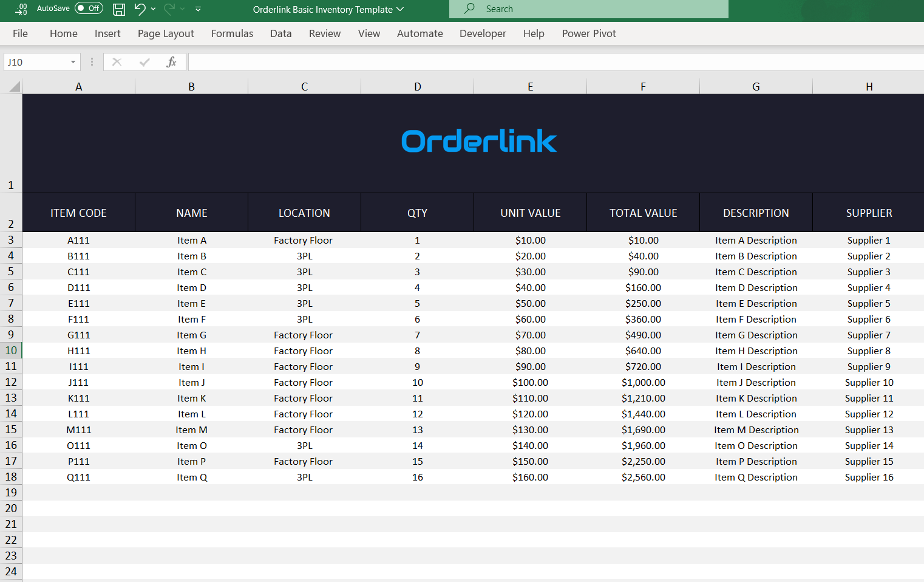Open the Help tab
The width and height of the screenshot is (924, 582).
[534, 33]
